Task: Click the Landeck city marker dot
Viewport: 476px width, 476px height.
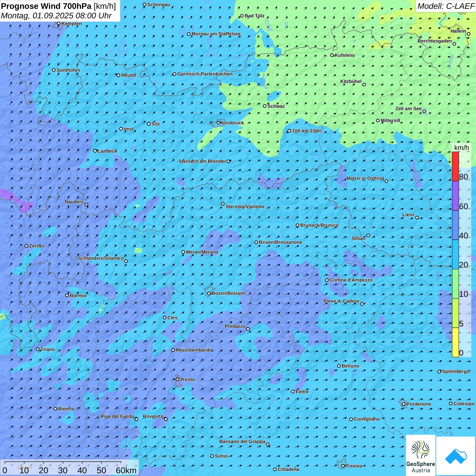Action: [x=95, y=151]
